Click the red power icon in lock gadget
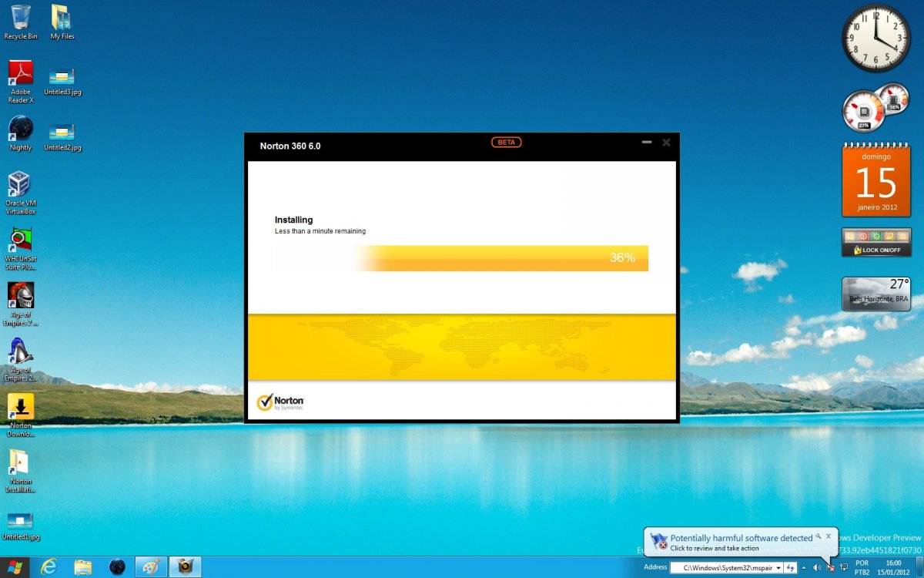The width and height of the screenshot is (924, 578). pos(863,236)
